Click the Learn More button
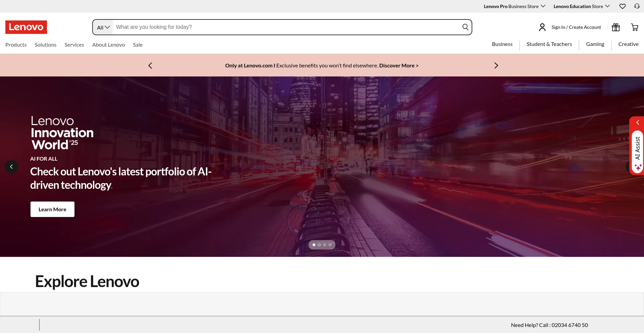Screen dimensions: 644x333 click(52, 209)
